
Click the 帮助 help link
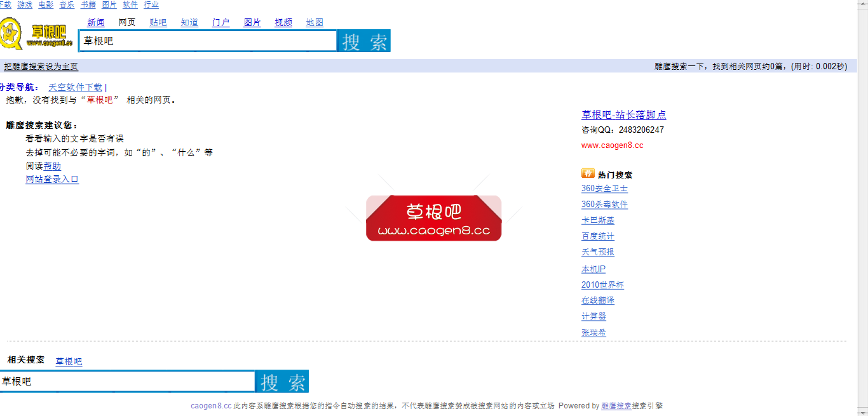[53, 165]
